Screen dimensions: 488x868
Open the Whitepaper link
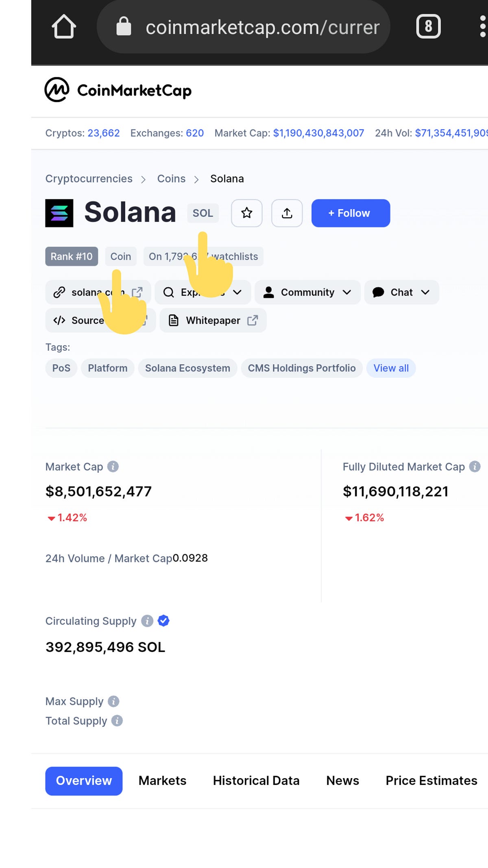(213, 320)
